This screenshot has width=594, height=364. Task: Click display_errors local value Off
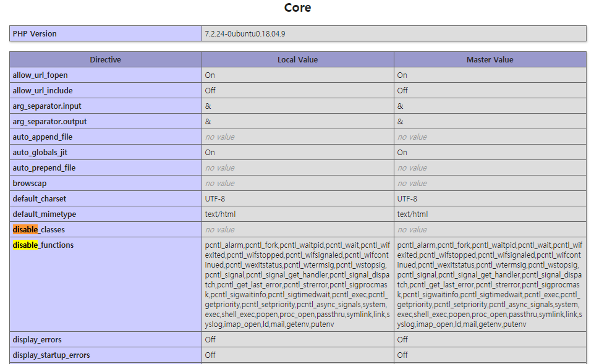(210, 340)
